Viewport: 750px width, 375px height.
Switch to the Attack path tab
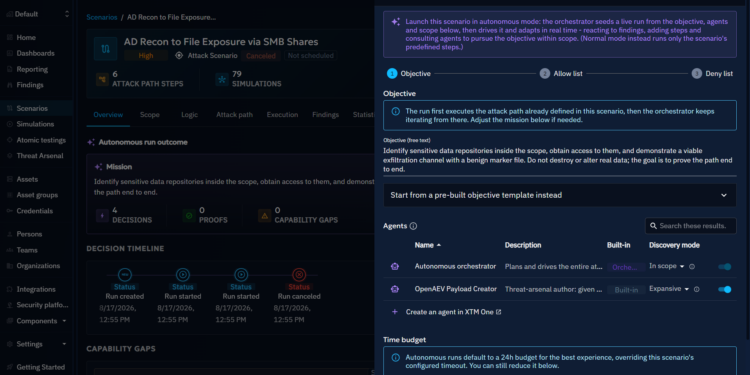pyautogui.click(x=234, y=115)
